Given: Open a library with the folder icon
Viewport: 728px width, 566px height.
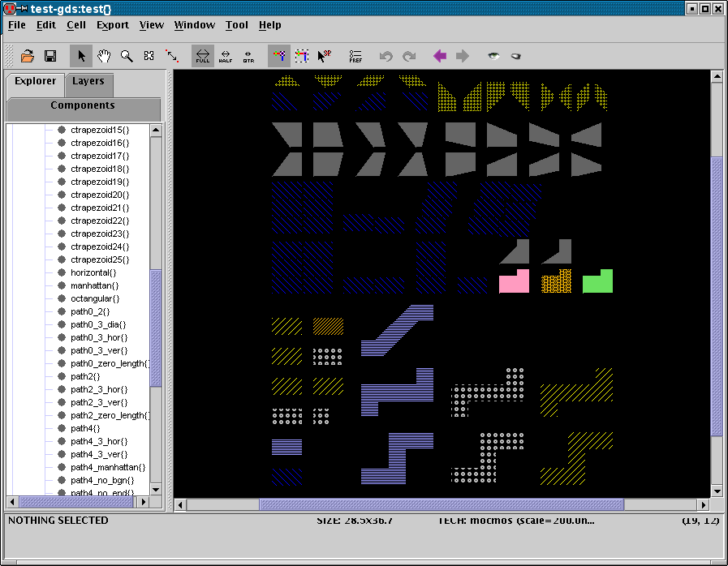Looking at the screenshot, I should (28, 56).
